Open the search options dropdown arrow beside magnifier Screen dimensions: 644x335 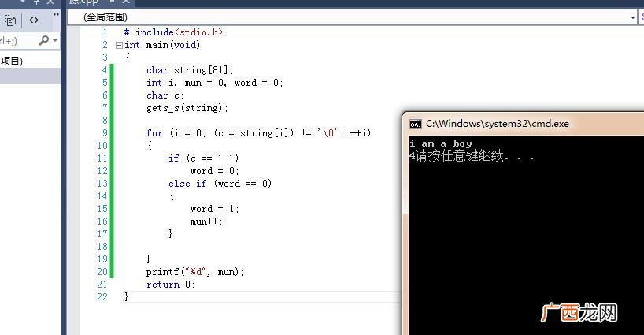tap(55, 41)
